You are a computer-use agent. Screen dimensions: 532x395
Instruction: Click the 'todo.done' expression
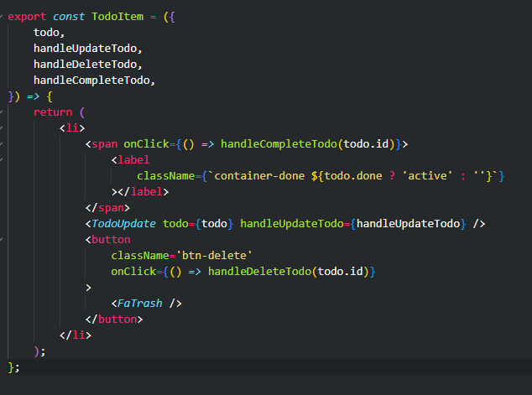353,176
